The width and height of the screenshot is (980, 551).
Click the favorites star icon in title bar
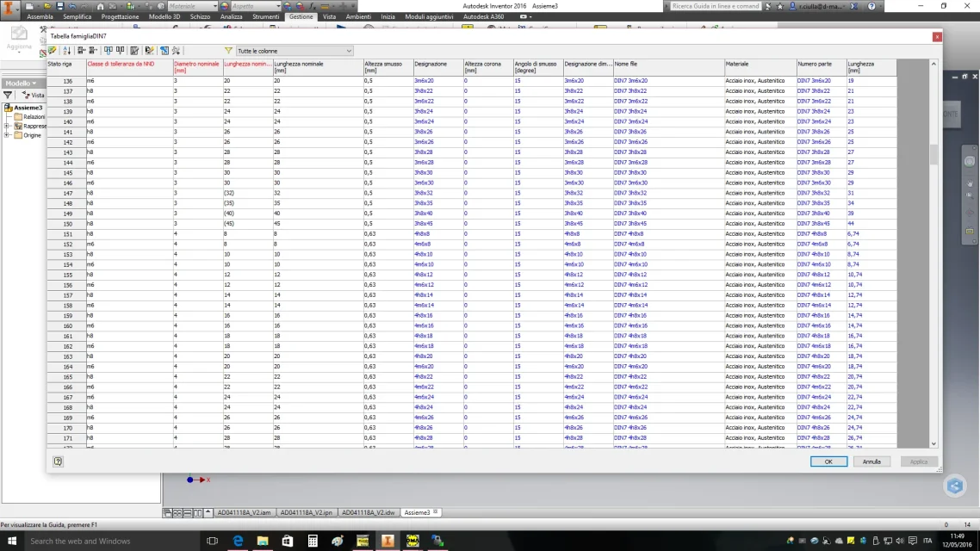[x=780, y=6]
